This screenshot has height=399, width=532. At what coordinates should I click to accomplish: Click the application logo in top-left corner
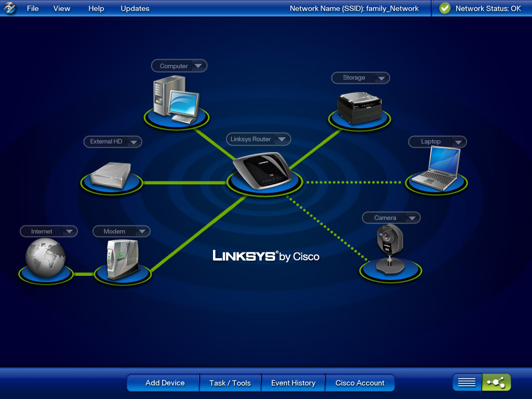tap(10, 8)
